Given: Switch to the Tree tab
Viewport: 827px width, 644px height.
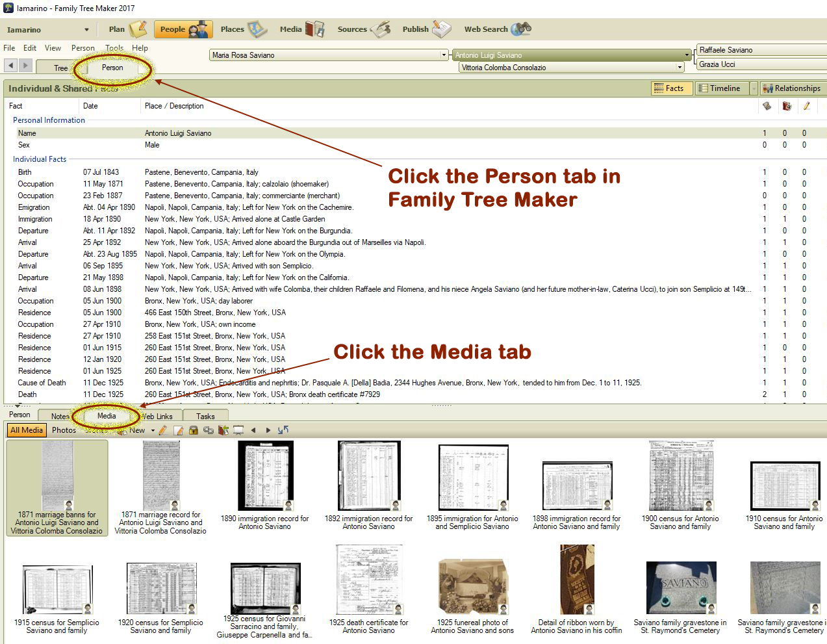Looking at the screenshot, I should pyautogui.click(x=60, y=68).
